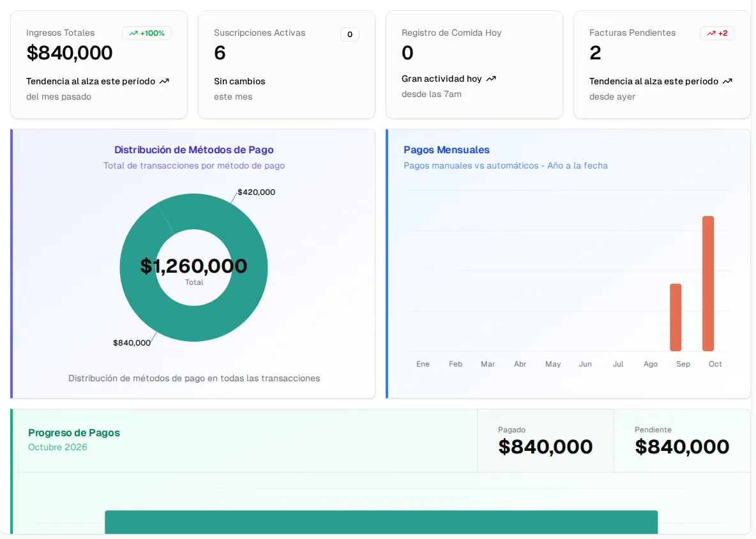Click the desde ayer text
756x539 pixels.
pyautogui.click(x=612, y=96)
